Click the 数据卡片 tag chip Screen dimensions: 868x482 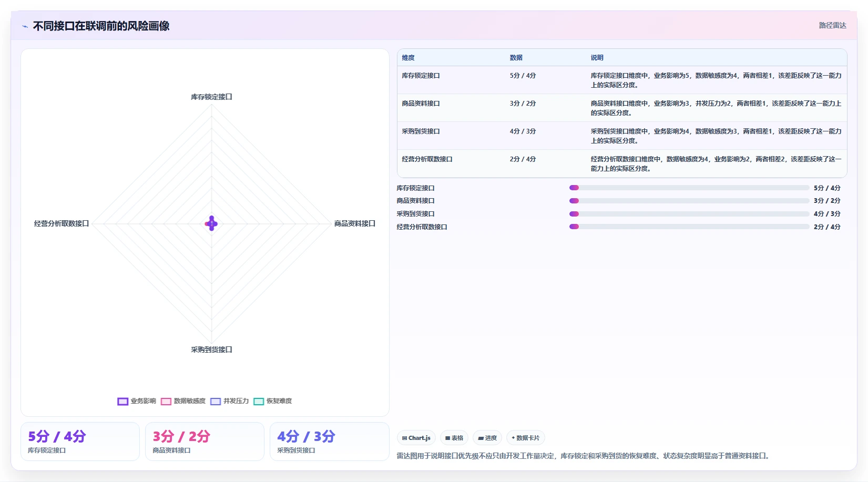click(525, 438)
